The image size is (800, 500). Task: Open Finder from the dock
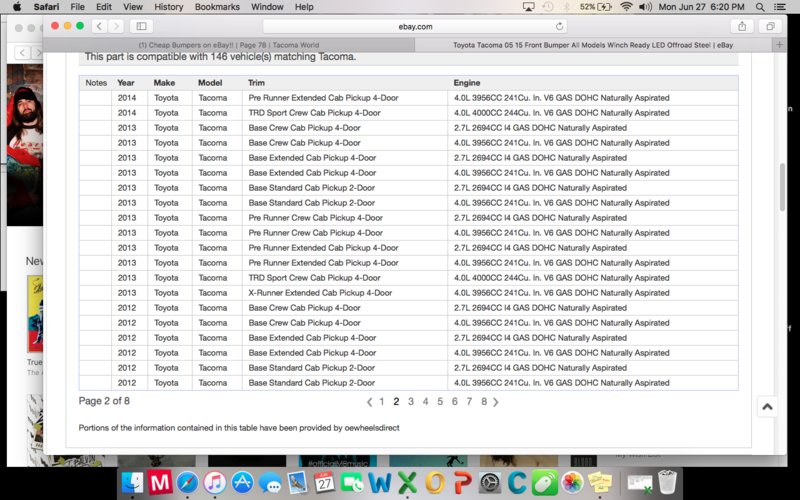click(133, 482)
